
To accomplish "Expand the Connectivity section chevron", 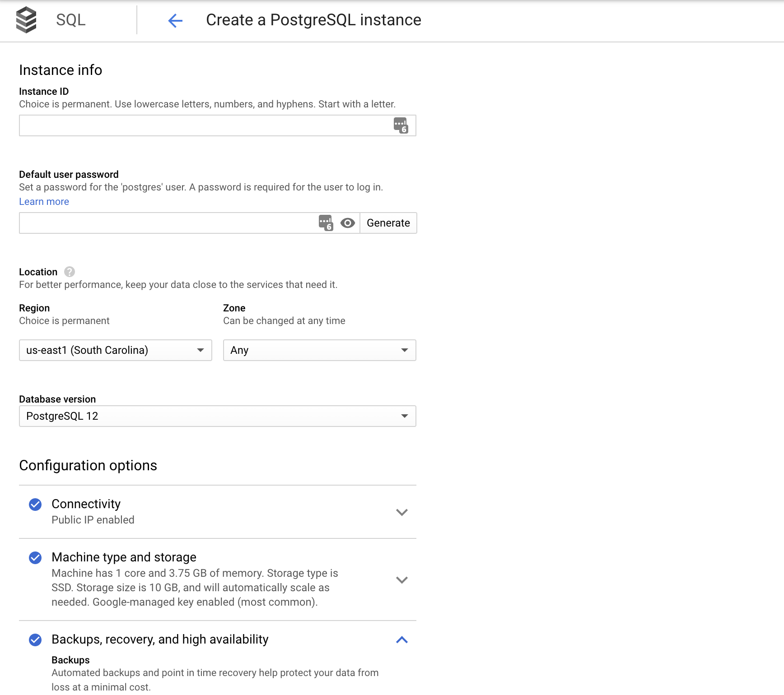I will click(401, 512).
